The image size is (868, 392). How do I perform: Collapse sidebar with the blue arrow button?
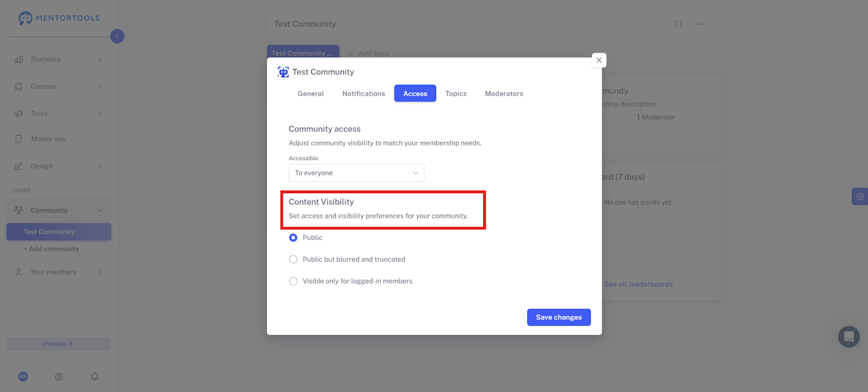coord(117,36)
